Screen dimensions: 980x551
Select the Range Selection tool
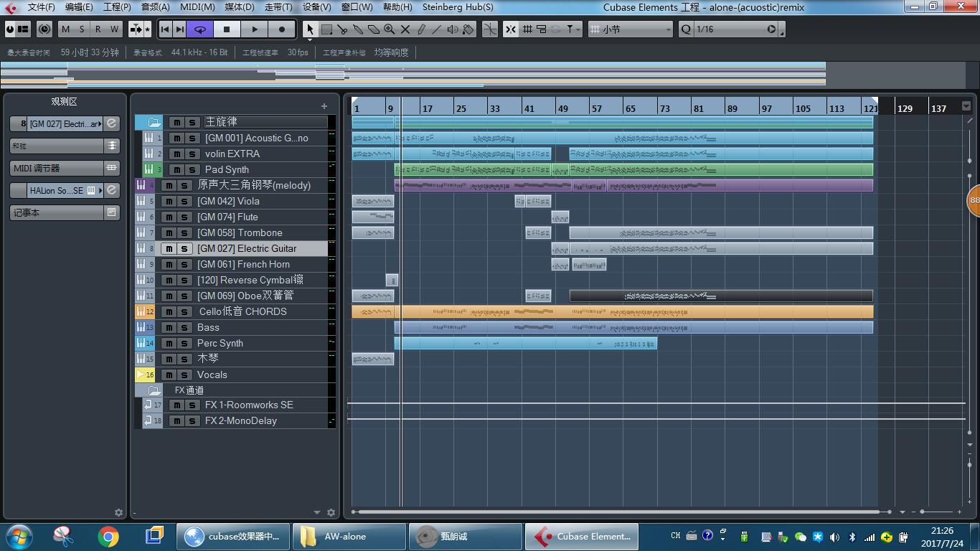[326, 29]
